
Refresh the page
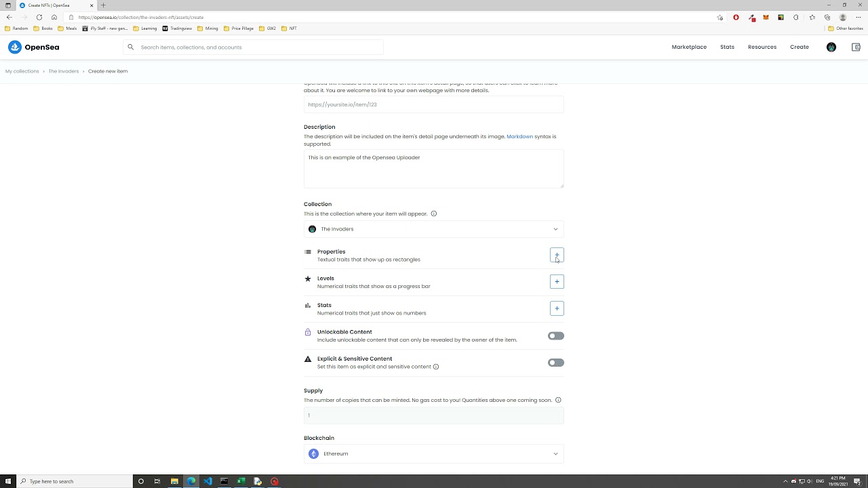pos(39,17)
